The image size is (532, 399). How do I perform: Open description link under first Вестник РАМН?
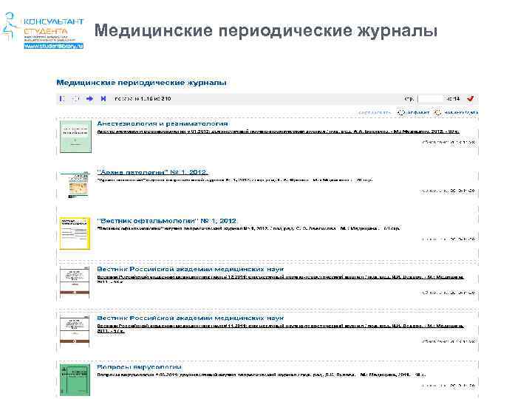click(x=280, y=279)
